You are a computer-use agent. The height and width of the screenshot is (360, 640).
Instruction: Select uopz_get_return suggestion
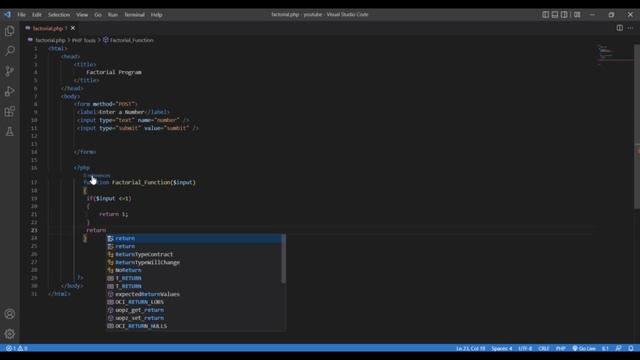point(194,310)
